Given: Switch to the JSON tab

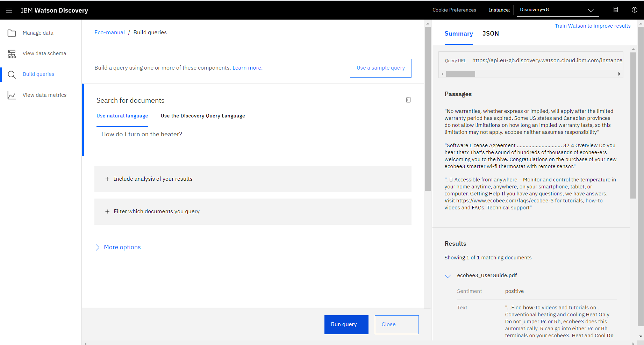Looking at the screenshot, I should tap(491, 34).
